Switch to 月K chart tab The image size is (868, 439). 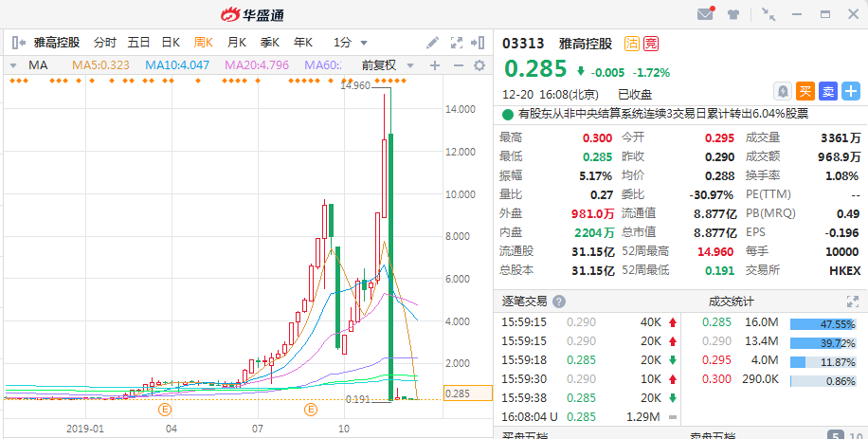[x=236, y=43]
